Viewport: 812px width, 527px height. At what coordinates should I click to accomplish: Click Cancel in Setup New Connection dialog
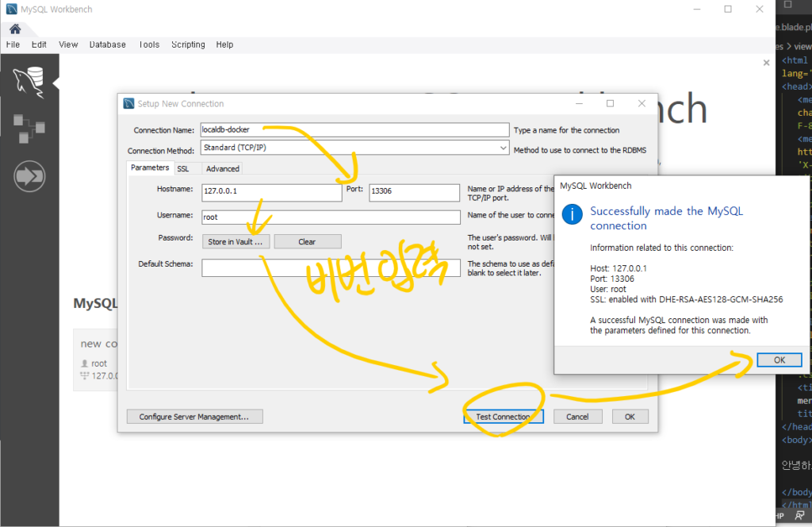pos(577,417)
